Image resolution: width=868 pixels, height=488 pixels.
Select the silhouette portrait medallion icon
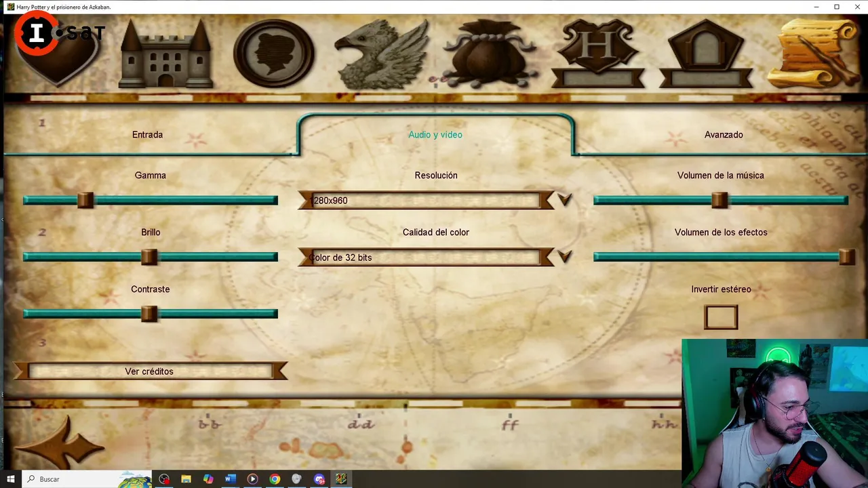pos(274,53)
